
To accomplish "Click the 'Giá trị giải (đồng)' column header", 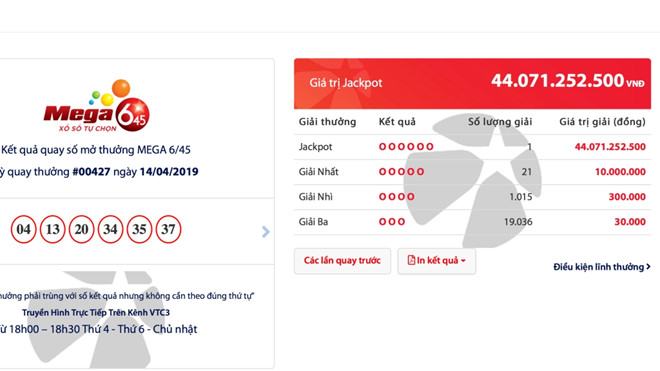I will 602,122.
